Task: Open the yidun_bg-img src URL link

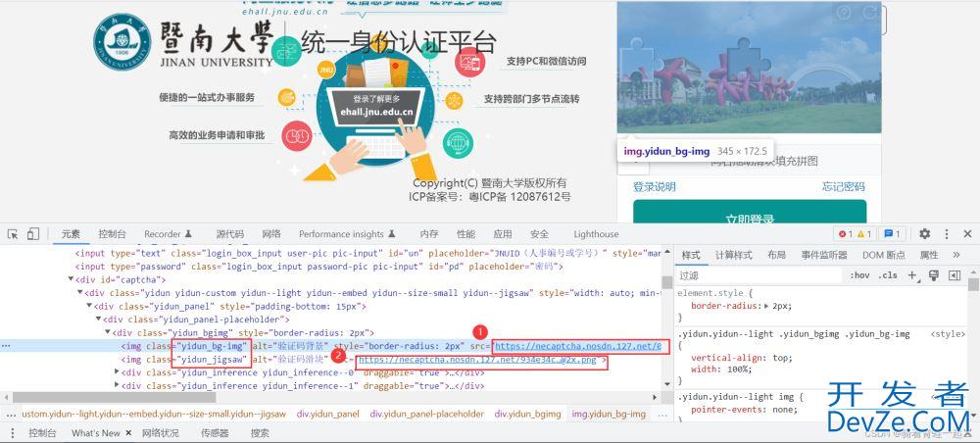Action: click(x=578, y=346)
